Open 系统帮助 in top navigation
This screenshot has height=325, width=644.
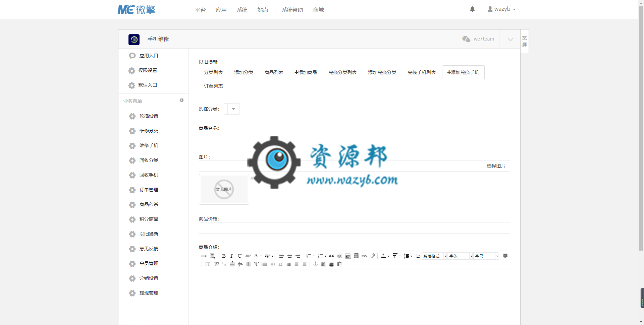tap(292, 10)
